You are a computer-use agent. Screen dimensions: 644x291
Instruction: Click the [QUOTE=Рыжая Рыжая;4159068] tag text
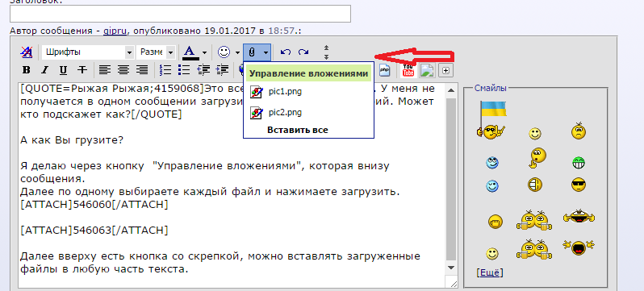click(112, 88)
